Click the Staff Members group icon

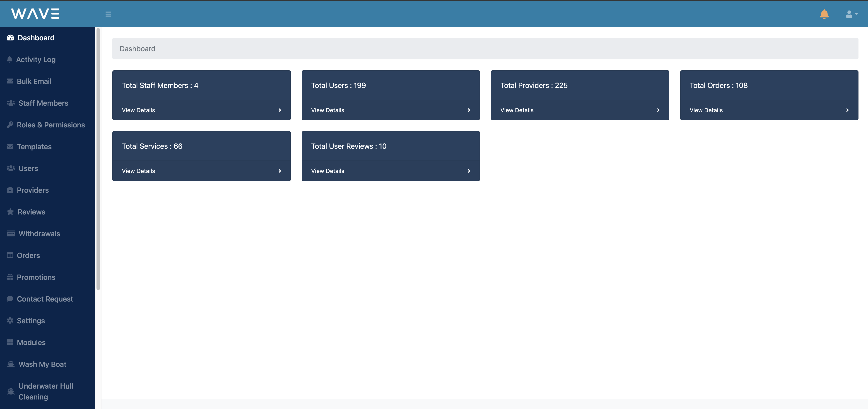tap(11, 103)
